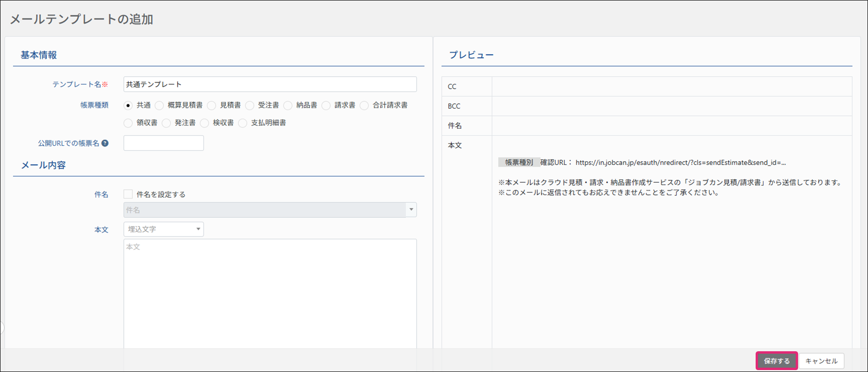Focus the 公開URLでの帳票名 input box
This screenshot has width=868, height=372.
tap(163, 143)
